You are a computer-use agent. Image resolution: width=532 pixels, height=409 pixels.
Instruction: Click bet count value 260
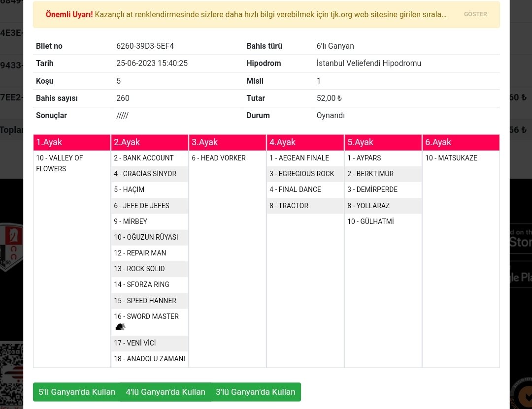(x=123, y=98)
